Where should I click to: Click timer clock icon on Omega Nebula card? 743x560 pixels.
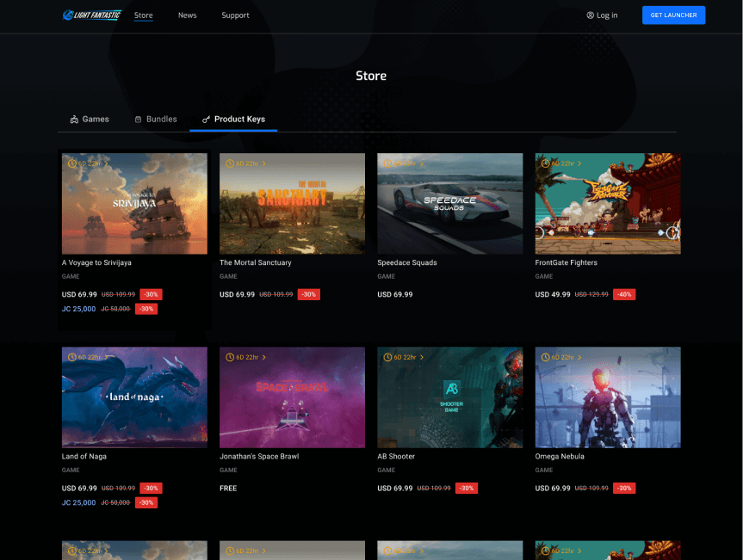click(x=545, y=357)
